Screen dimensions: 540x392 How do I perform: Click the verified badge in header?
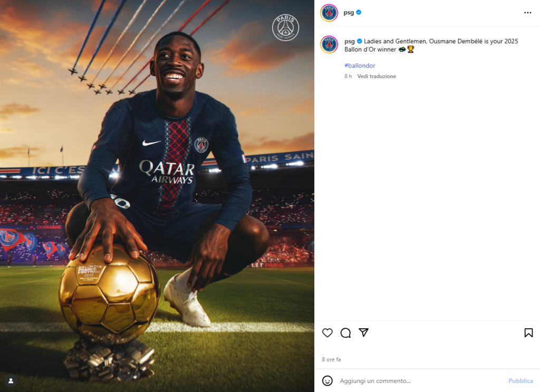click(359, 13)
